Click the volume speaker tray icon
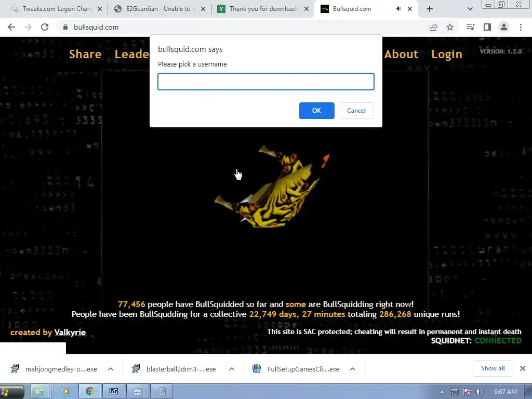This screenshot has height=399, width=532. pos(480,392)
